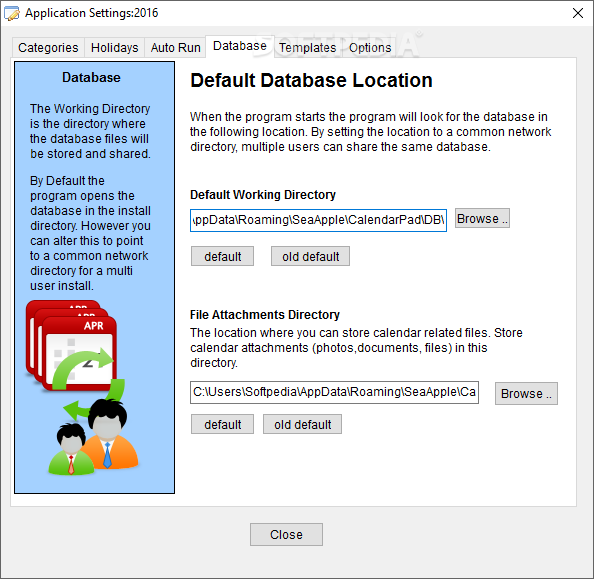Viewport: 594px width, 579px height.
Task: Click the Database tab
Action: [240, 46]
